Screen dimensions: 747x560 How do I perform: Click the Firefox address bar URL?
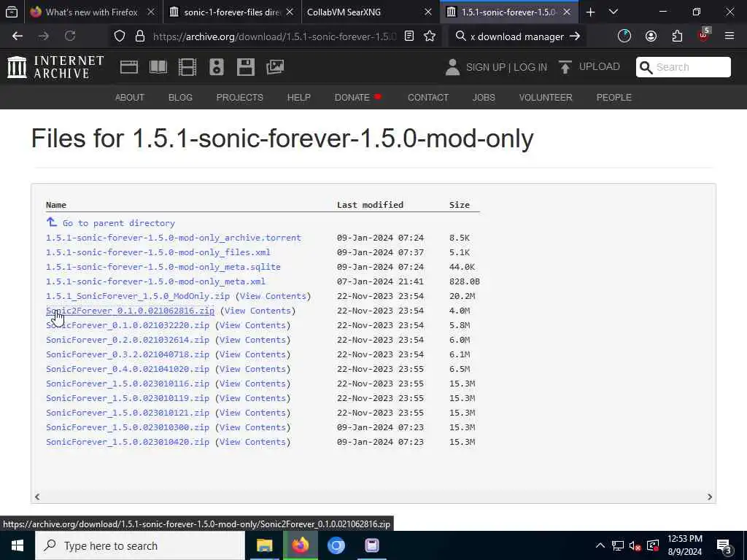tap(274, 36)
